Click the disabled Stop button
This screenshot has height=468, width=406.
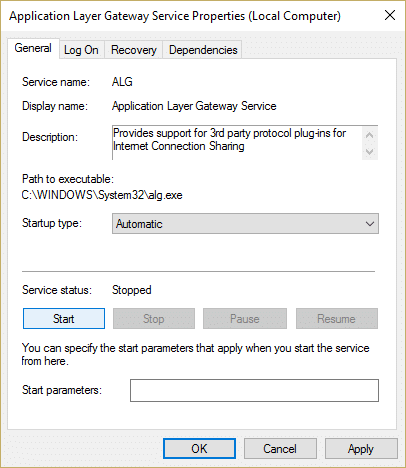click(154, 319)
